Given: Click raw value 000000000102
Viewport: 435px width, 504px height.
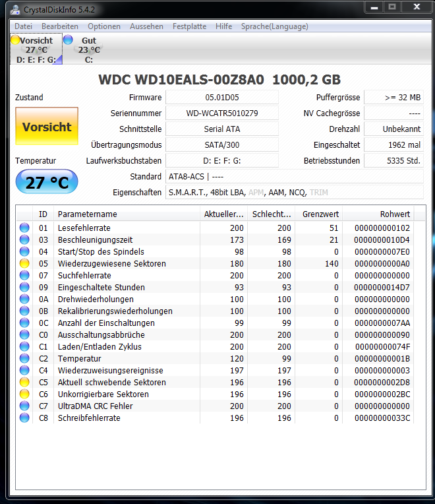Looking at the screenshot, I should tap(382, 228).
